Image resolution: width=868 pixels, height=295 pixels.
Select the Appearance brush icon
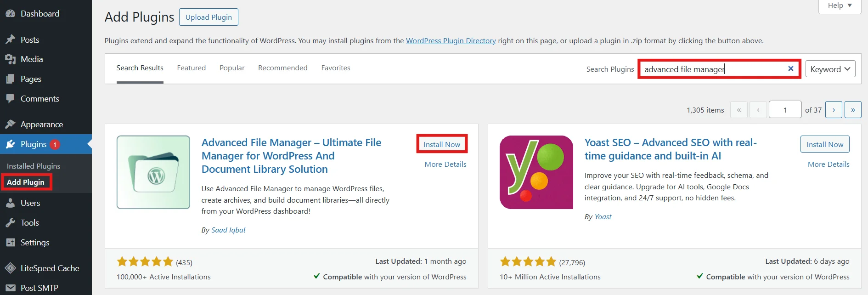point(11,124)
